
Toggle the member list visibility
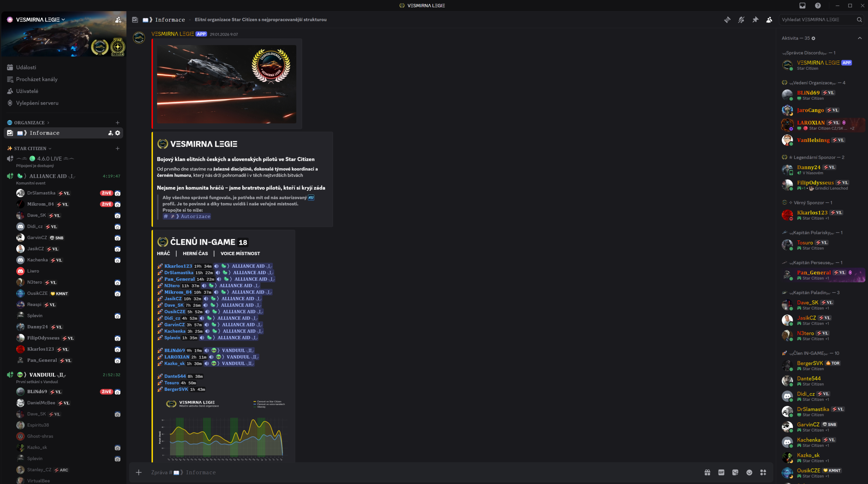[769, 20]
